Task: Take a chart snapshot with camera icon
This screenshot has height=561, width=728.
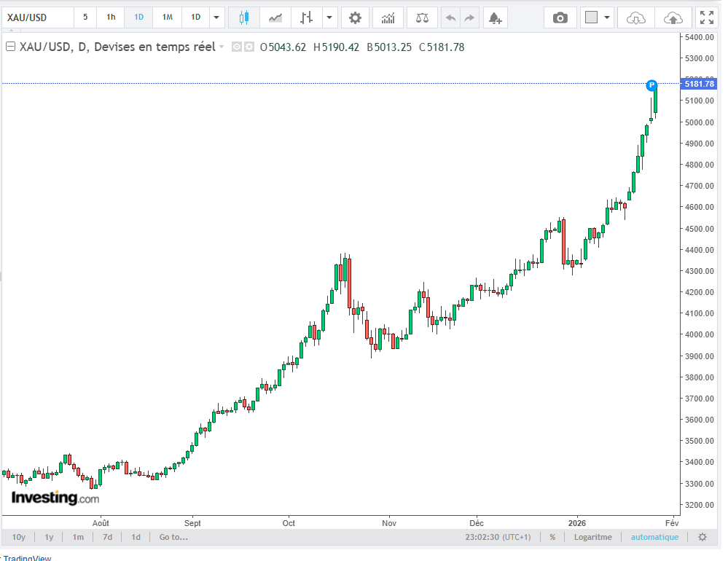Action: click(560, 17)
